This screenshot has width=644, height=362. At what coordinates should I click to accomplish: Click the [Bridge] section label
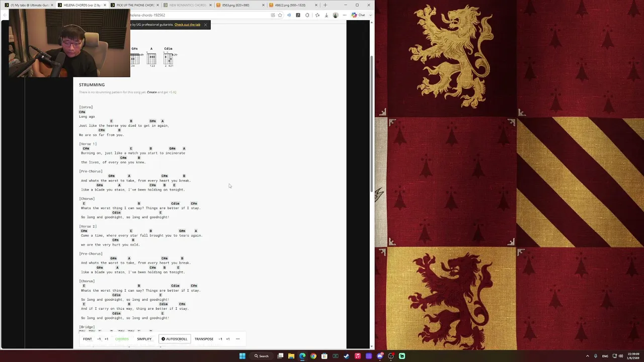pos(87,327)
